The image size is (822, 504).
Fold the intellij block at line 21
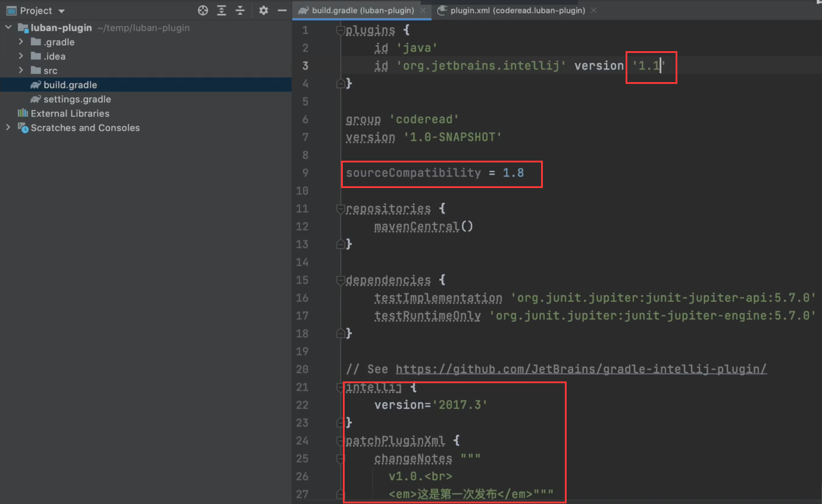(x=340, y=387)
